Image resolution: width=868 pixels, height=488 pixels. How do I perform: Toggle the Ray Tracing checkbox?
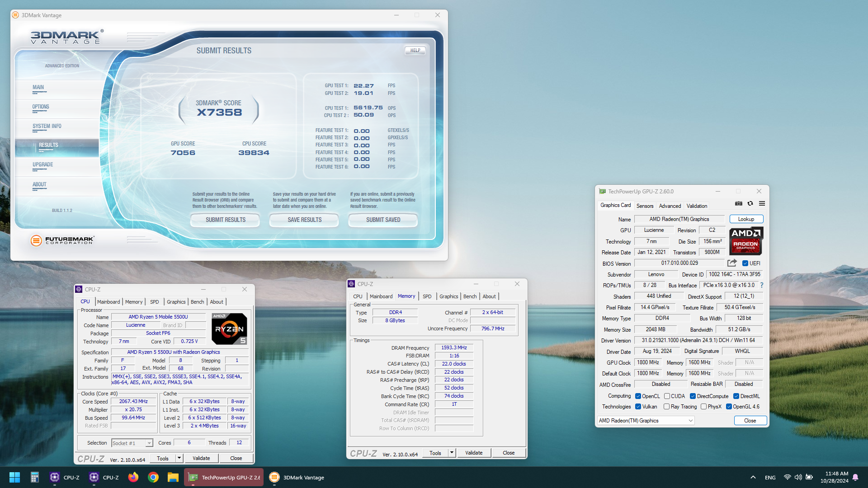tap(666, 407)
